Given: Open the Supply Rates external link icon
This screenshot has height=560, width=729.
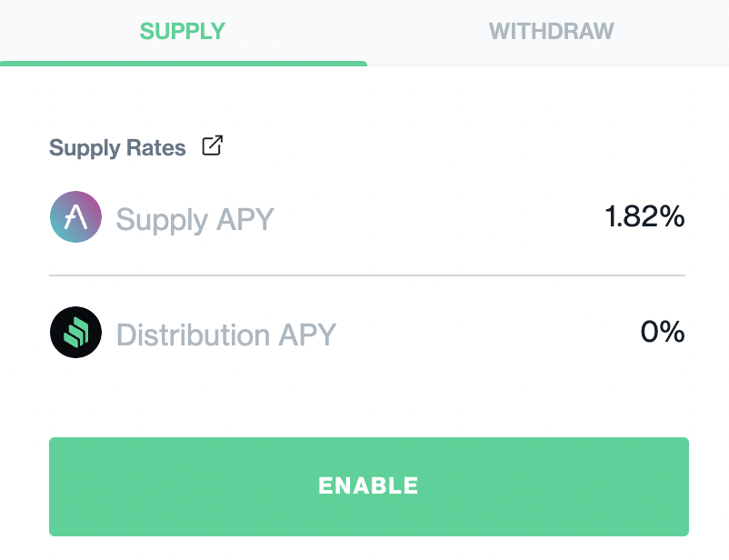Looking at the screenshot, I should click(x=213, y=145).
